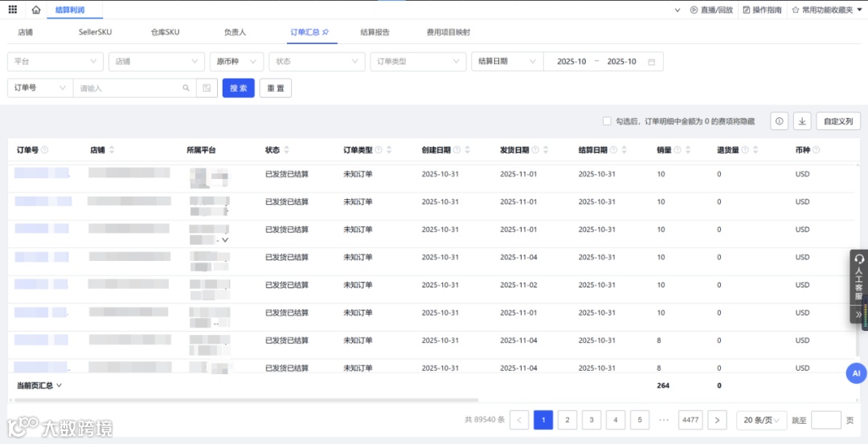
Task: Change the 20 条/页 page size
Action: pos(762,420)
